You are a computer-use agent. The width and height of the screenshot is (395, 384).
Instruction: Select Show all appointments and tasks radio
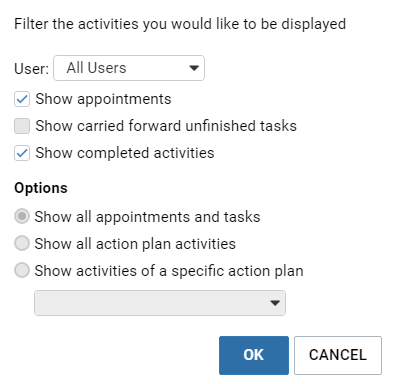click(22, 217)
